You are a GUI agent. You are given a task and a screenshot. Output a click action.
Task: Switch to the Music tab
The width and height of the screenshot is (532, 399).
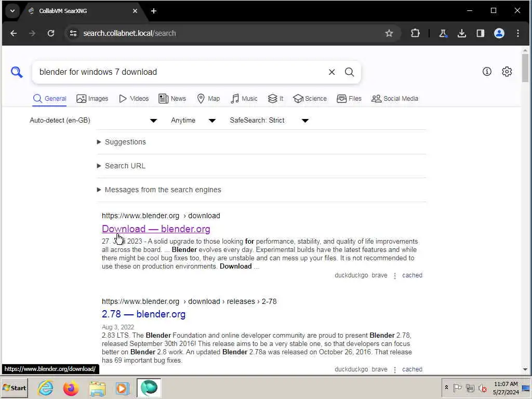(244, 99)
